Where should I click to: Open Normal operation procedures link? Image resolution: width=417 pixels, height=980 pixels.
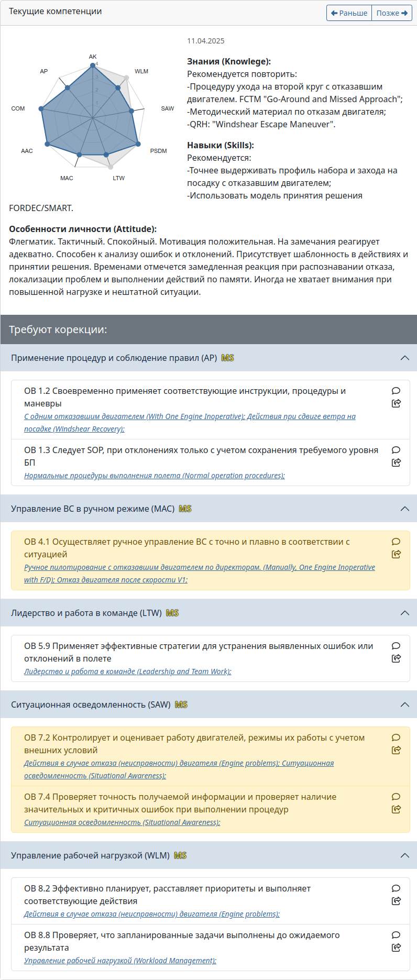tap(155, 476)
